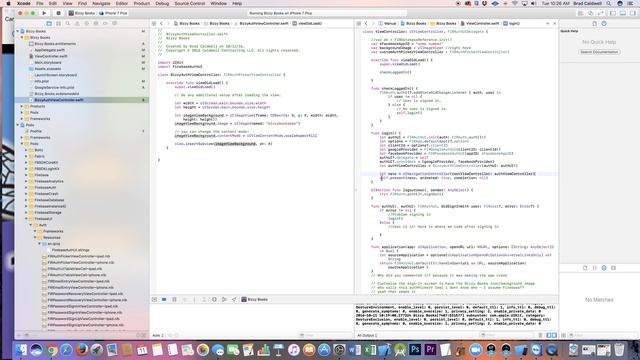Choose the iPhone 7 Plus destination
This screenshot has width=640, height=360.
[x=114, y=13]
